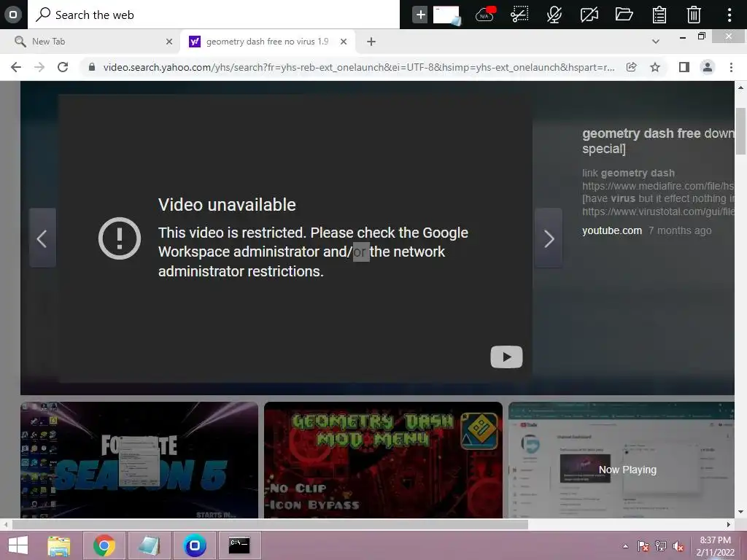Click the scroll down arrow
This screenshot has height=560, width=747.
740,512
